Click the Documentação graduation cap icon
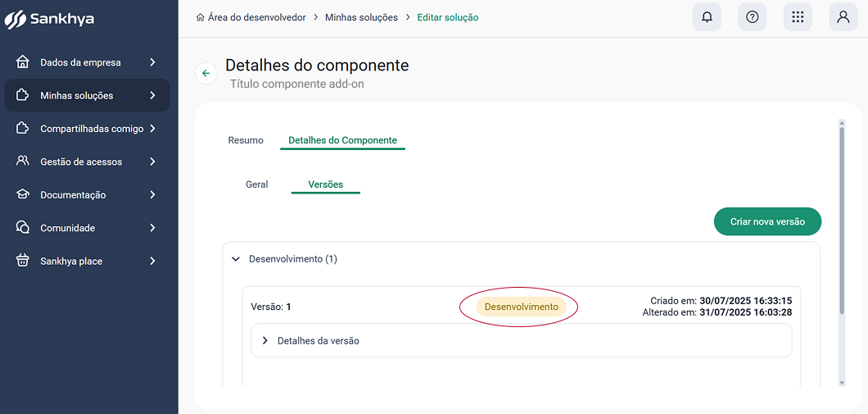Image resolution: width=868 pixels, height=414 pixels. point(22,194)
